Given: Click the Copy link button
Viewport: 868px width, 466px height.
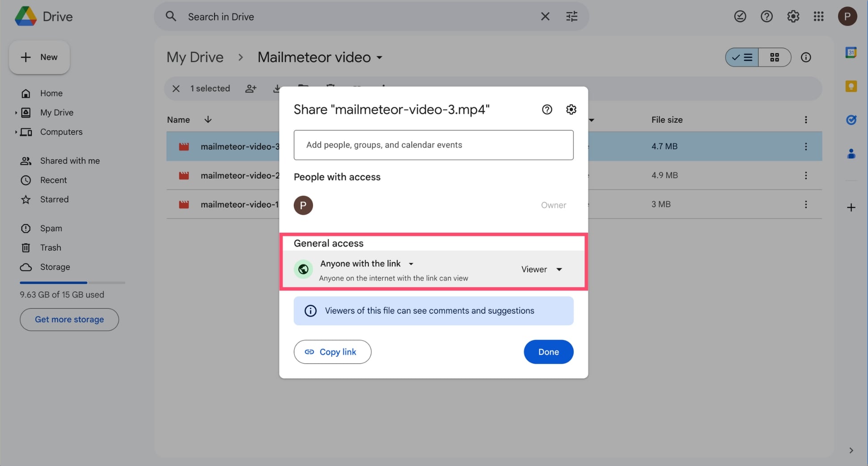Looking at the screenshot, I should click(x=332, y=352).
